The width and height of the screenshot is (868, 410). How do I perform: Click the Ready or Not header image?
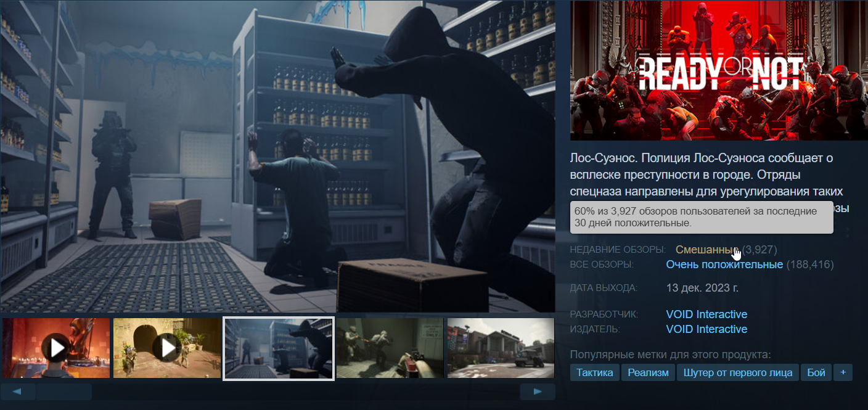[719, 70]
